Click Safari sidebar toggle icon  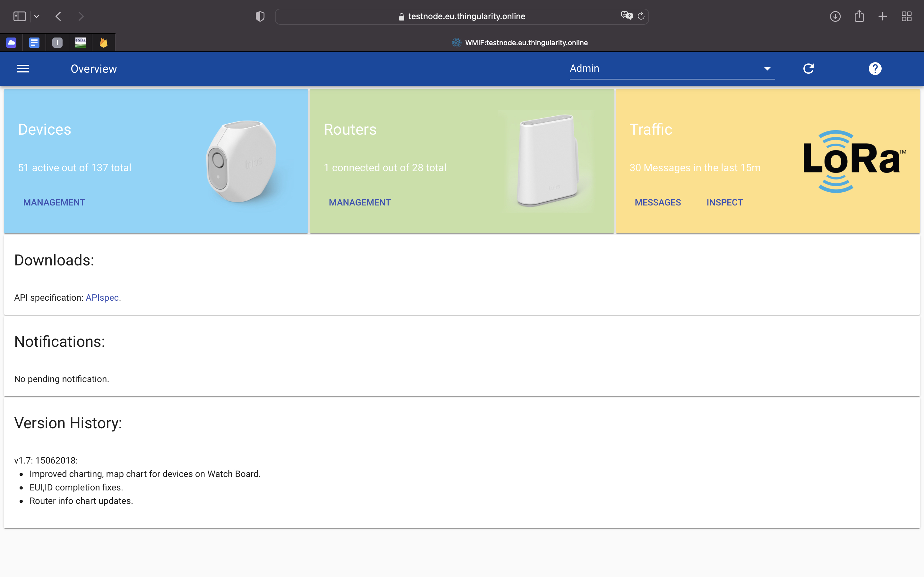[20, 16]
